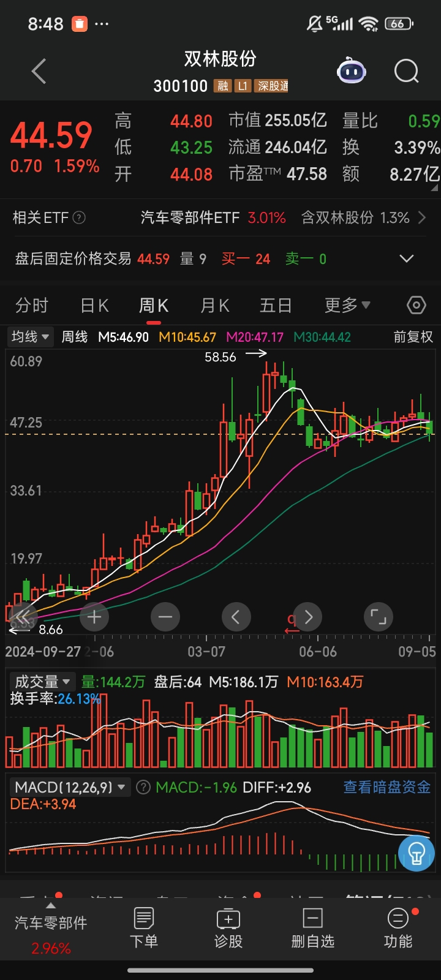Move chart left with arrow button

236,617
